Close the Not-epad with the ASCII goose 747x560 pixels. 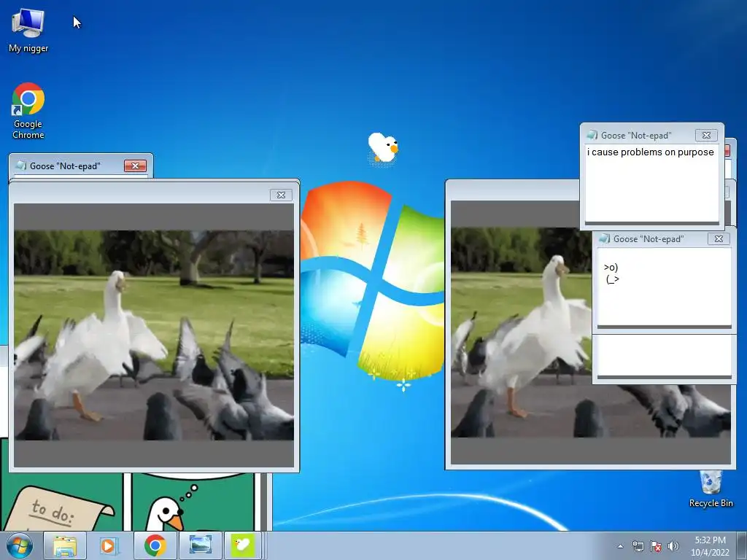pyautogui.click(x=719, y=238)
